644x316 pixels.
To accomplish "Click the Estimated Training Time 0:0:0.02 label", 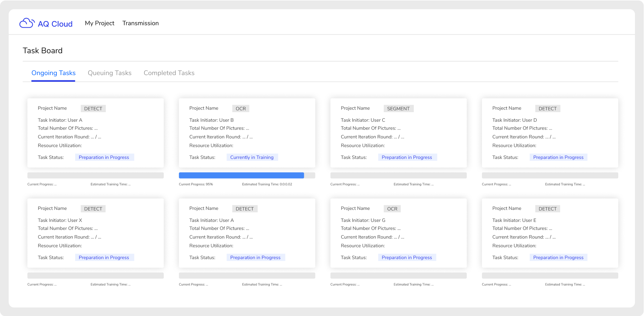I will (267, 184).
